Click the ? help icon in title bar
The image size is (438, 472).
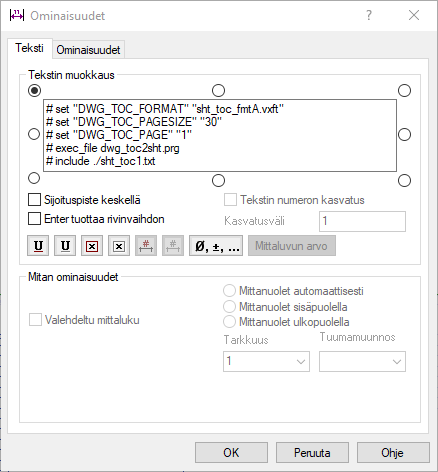(x=369, y=15)
